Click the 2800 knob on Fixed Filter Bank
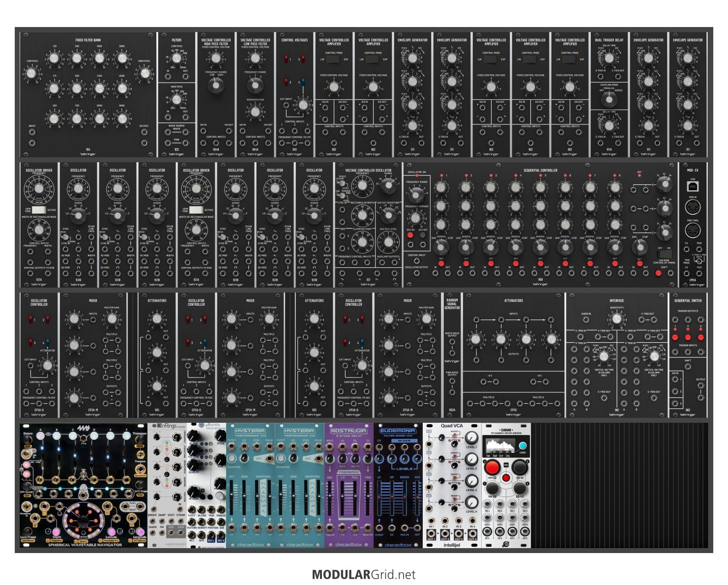728x585 pixels. coord(122,58)
